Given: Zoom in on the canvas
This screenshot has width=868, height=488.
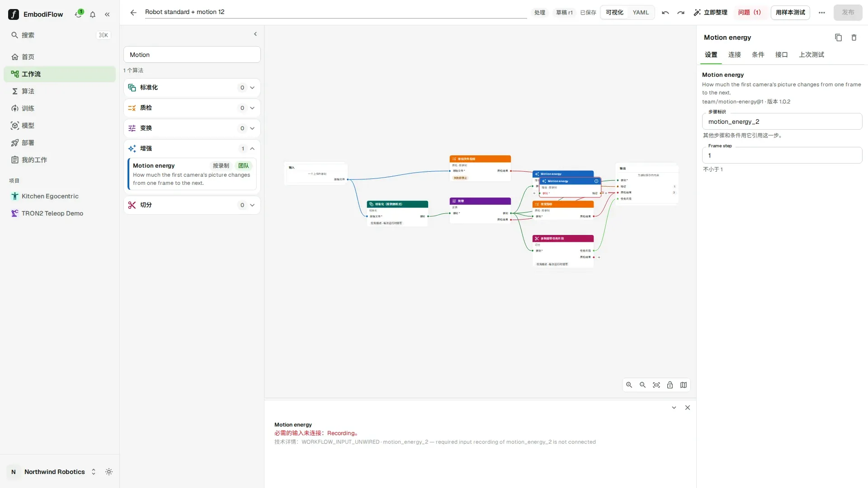Looking at the screenshot, I should tap(629, 385).
